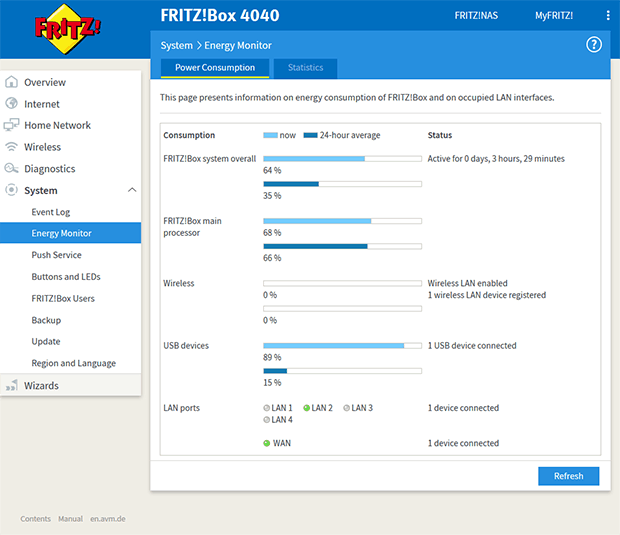Click the Overview house icon
The width and height of the screenshot is (620, 535).
coord(11,82)
